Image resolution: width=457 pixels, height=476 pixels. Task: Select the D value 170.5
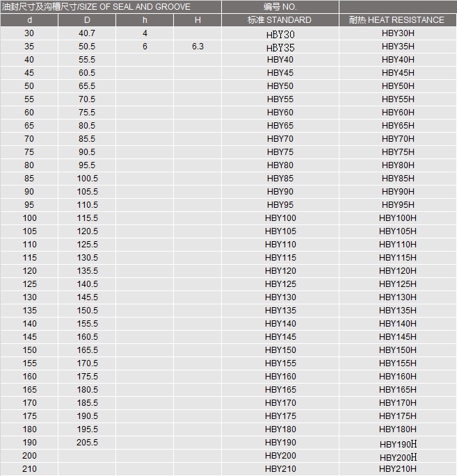point(88,363)
